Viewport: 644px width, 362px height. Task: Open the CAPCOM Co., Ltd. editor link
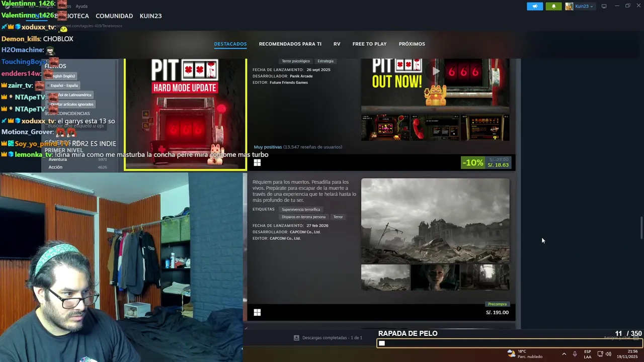(x=285, y=238)
